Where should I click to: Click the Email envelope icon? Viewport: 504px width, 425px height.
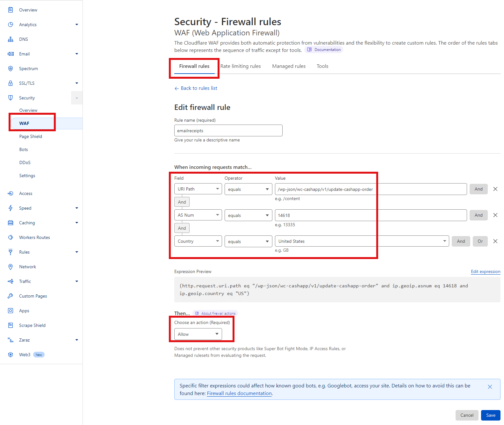(11, 54)
